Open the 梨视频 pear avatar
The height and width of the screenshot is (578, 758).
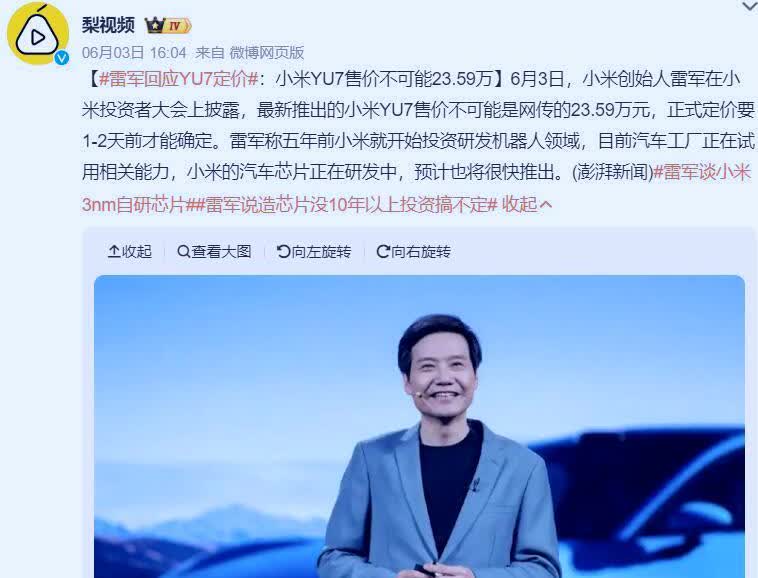coord(38,34)
